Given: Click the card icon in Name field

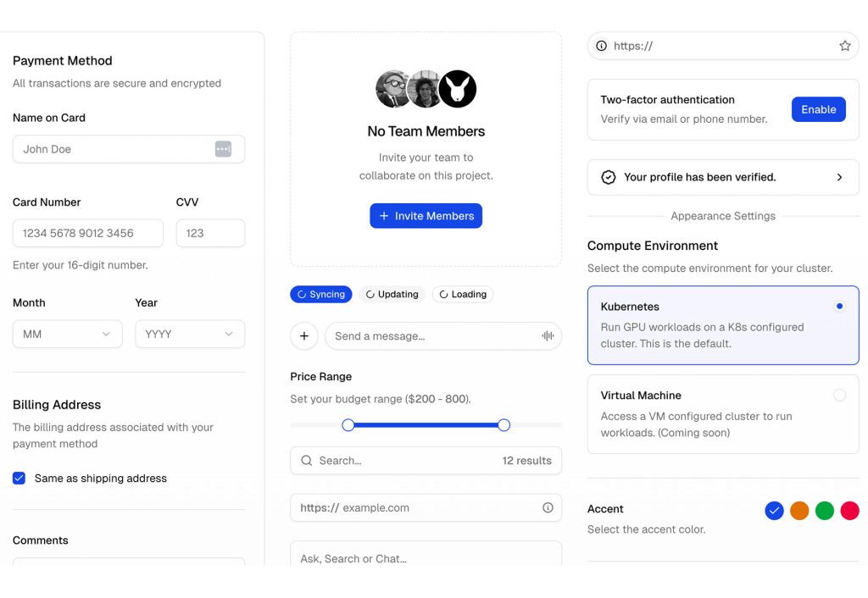Looking at the screenshot, I should pyautogui.click(x=223, y=149).
